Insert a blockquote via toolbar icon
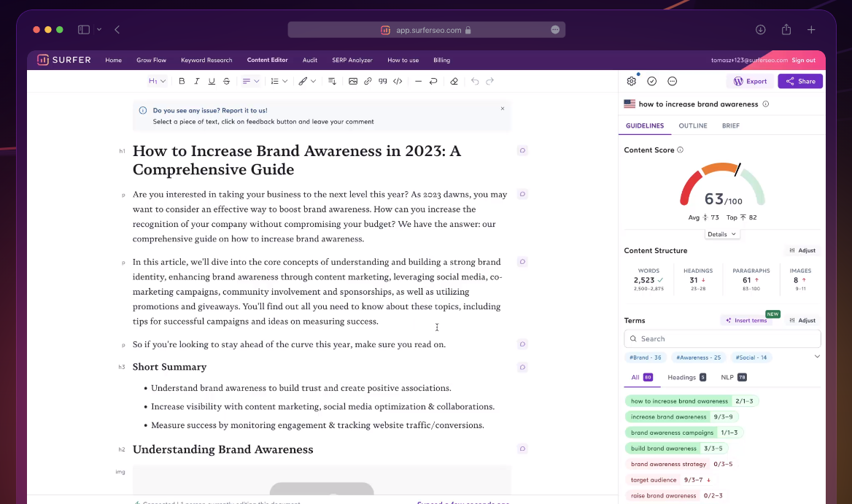The width and height of the screenshot is (852, 504). 382,82
